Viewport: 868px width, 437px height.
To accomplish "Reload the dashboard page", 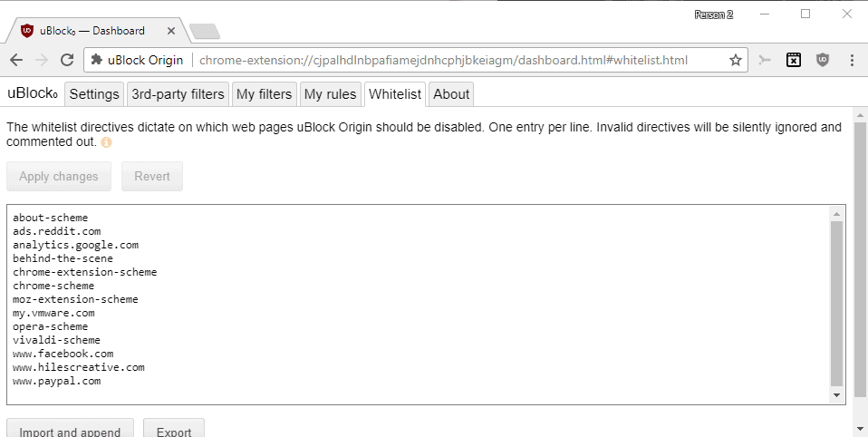I will [67, 60].
